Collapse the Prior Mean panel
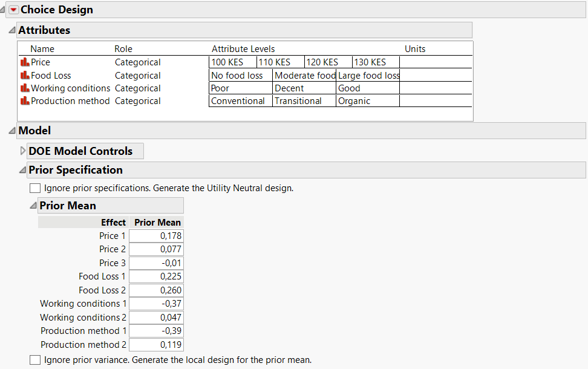 (x=33, y=206)
